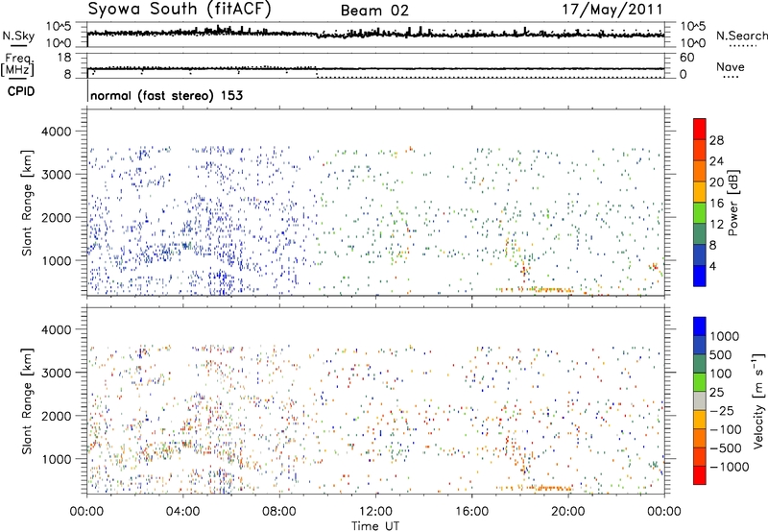Select the Velocity segment between -500 and -1000

(700, 456)
